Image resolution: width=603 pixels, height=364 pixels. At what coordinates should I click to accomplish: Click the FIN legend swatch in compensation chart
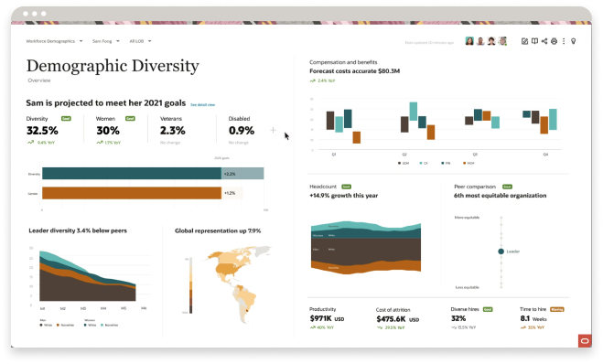[443, 163]
